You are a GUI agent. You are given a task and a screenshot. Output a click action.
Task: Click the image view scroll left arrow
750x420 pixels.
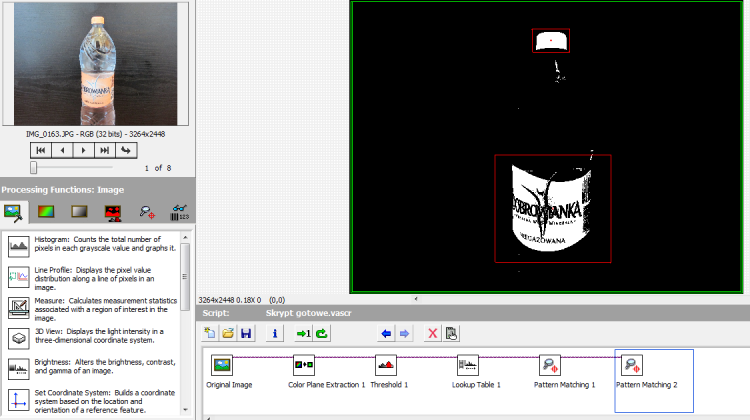pyautogui.click(x=416, y=298)
